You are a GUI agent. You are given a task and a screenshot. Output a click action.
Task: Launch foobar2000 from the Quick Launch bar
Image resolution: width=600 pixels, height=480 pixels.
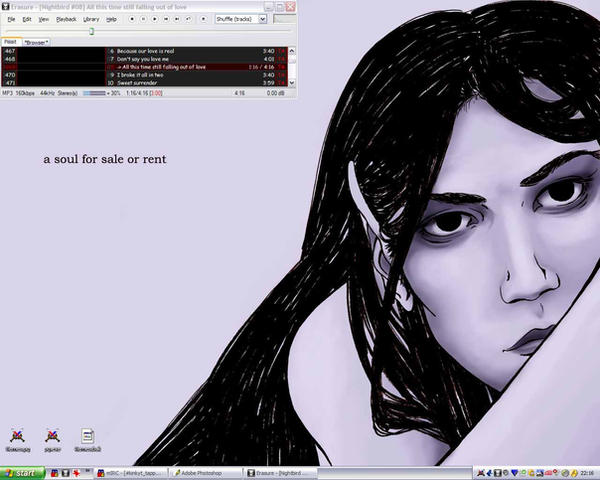pos(65,473)
